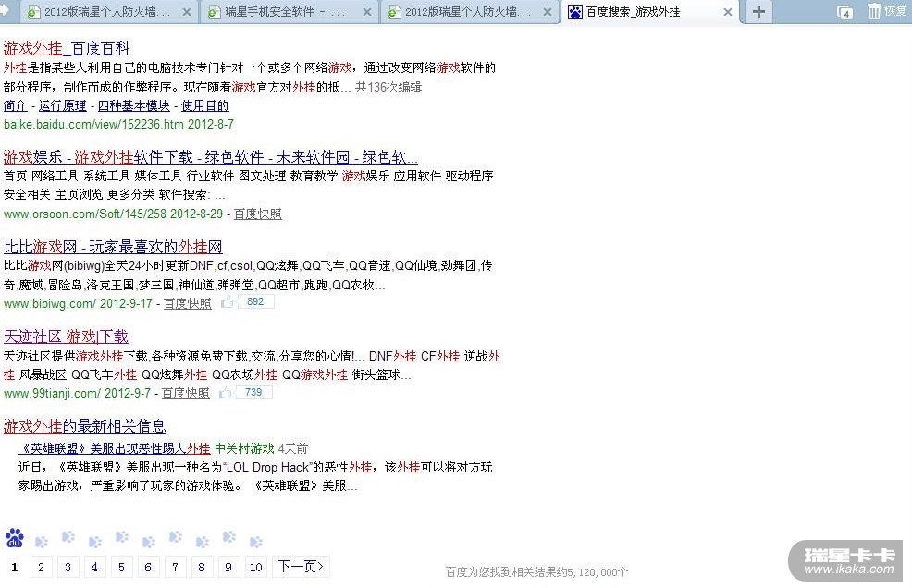Click paw icon above page 10
Screen dimensions: 912x588
coord(256,542)
